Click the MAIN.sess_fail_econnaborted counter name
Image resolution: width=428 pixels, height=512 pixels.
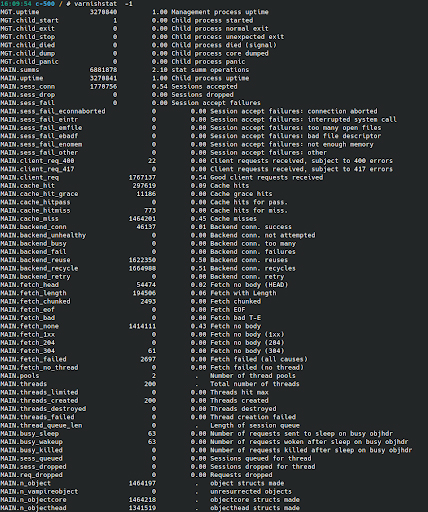pos(53,111)
